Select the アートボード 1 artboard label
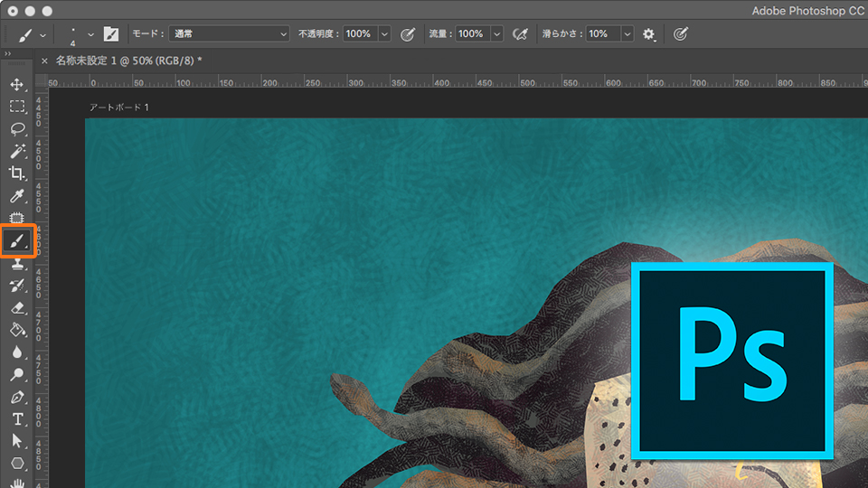The width and height of the screenshot is (868, 488). tap(119, 108)
